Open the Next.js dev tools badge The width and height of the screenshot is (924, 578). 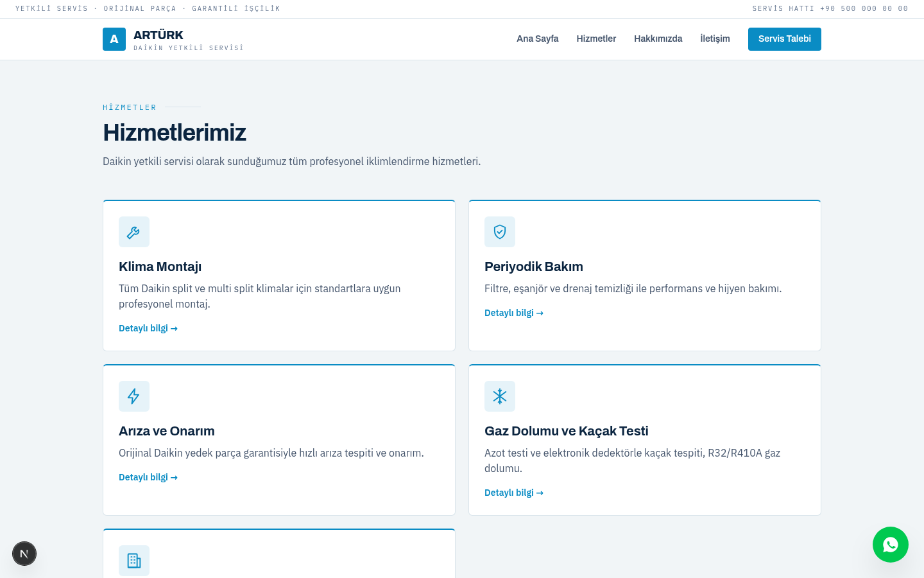pyautogui.click(x=24, y=554)
